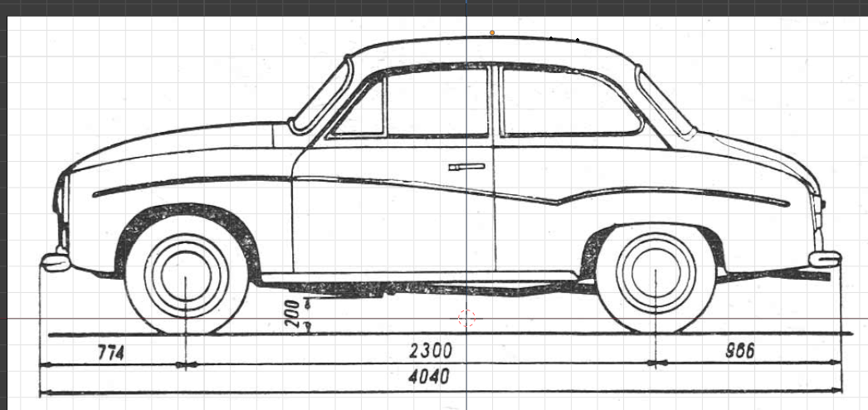Click the red-white 3D cursor circle
868x410 pixels.
coord(466,319)
